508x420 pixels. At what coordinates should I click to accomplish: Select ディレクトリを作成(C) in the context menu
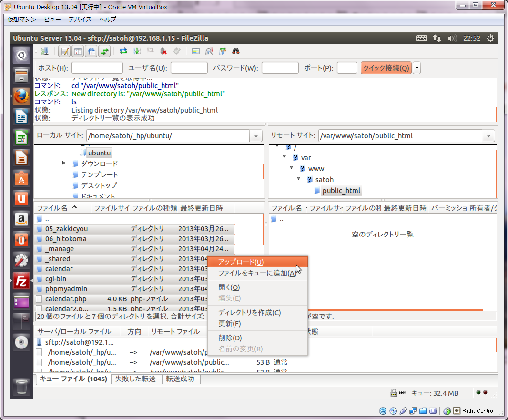click(x=257, y=312)
